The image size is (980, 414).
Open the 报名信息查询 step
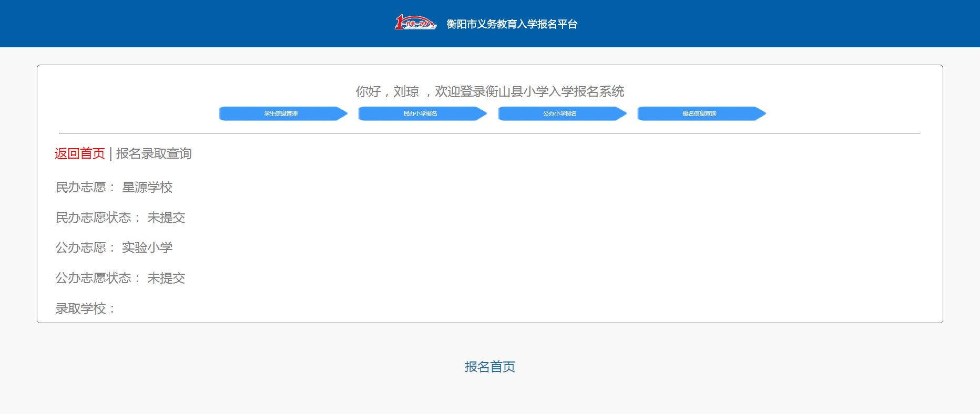[x=700, y=113]
